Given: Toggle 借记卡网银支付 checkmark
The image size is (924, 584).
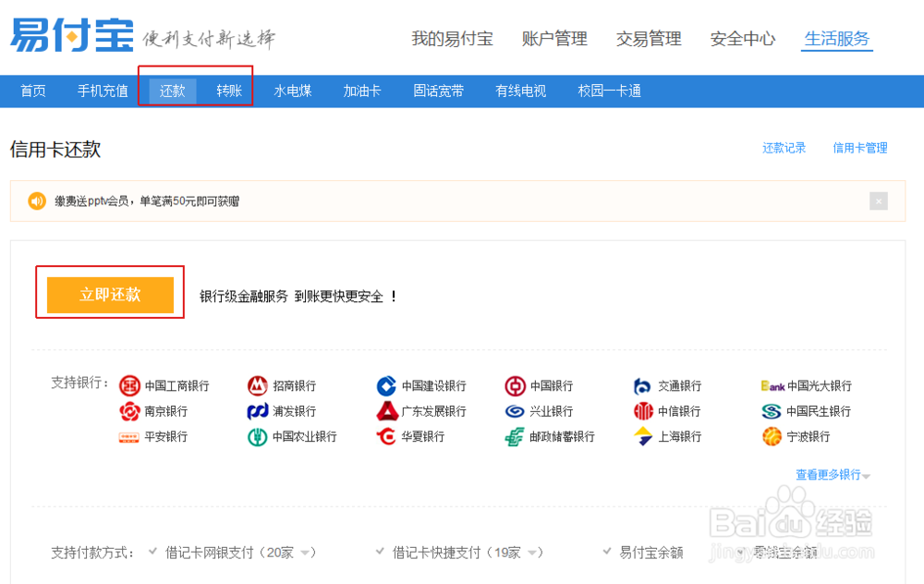Looking at the screenshot, I should tap(152, 552).
